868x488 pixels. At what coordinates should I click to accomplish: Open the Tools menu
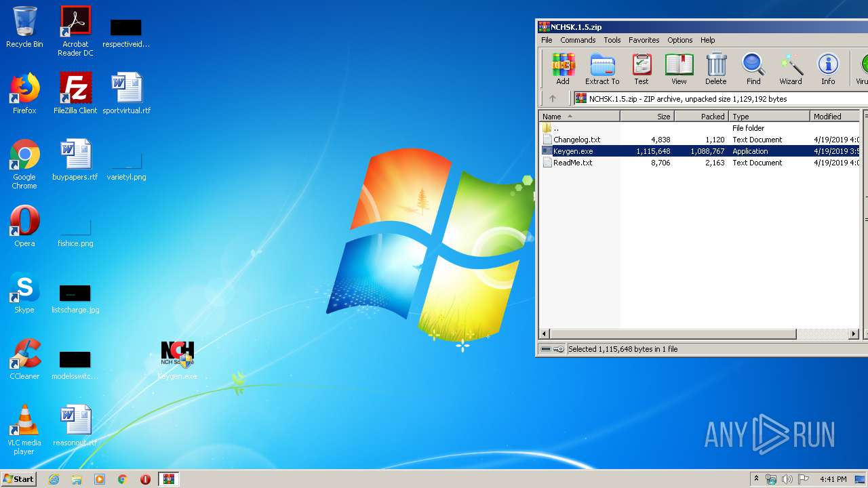pyautogui.click(x=612, y=40)
